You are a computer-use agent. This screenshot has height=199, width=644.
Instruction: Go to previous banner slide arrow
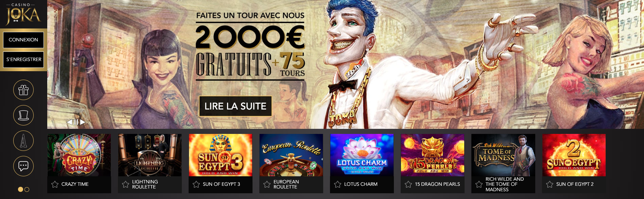pyautogui.click(x=69, y=122)
